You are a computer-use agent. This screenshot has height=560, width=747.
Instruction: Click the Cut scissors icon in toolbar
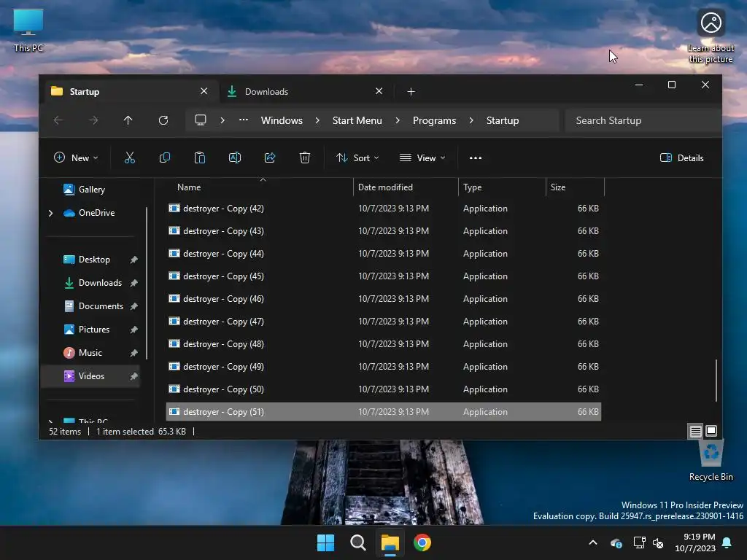pos(130,157)
